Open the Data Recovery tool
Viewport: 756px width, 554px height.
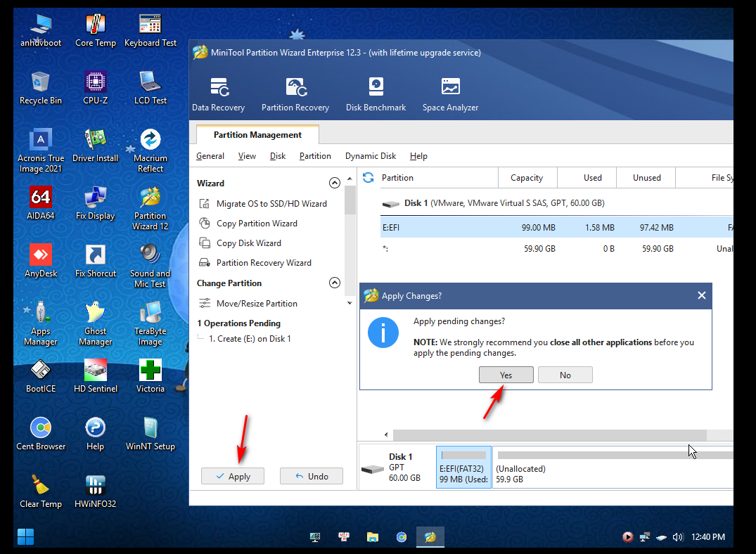(219, 94)
